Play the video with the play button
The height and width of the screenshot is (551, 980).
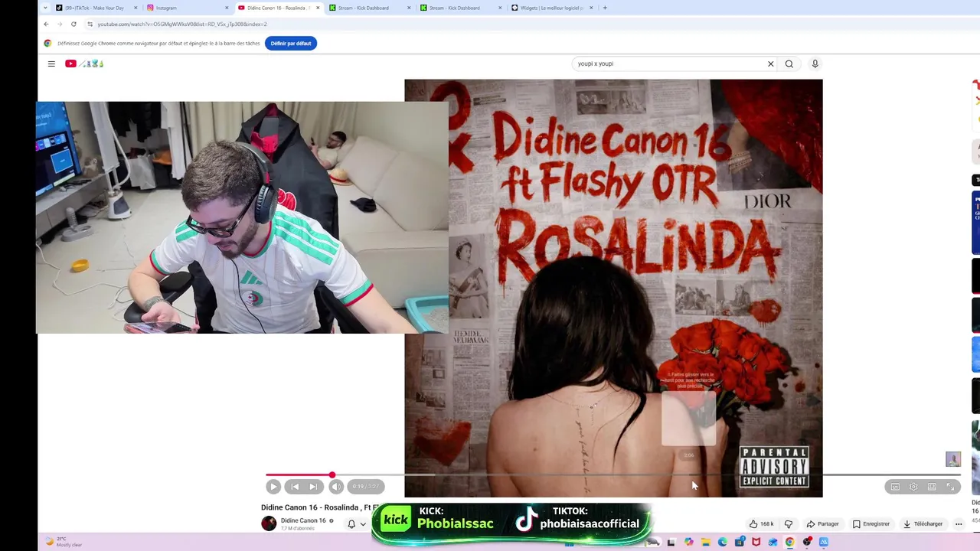click(273, 487)
